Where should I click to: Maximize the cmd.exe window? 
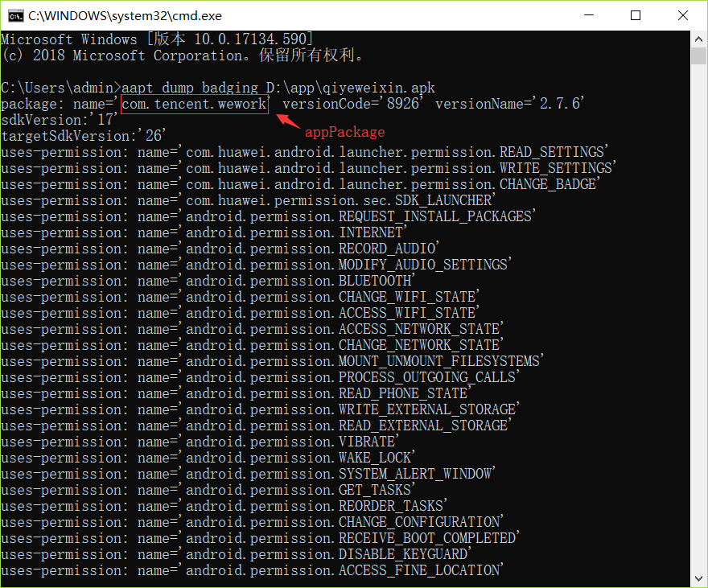coord(636,15)
